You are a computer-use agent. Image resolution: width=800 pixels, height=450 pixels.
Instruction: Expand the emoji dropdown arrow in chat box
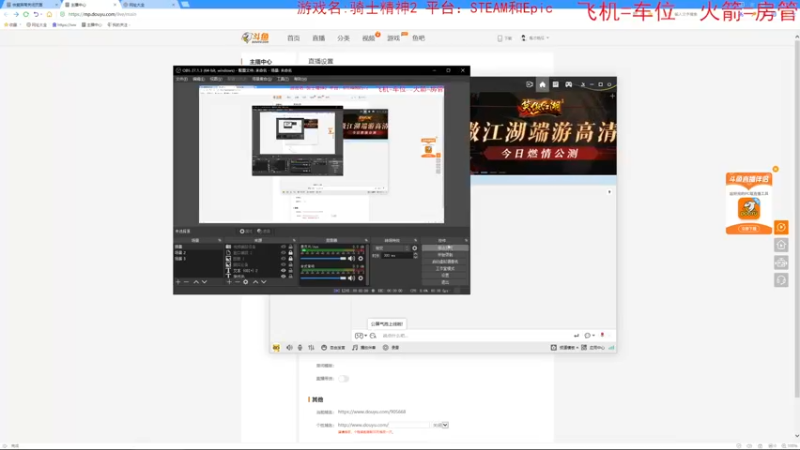tap(366, 336)
